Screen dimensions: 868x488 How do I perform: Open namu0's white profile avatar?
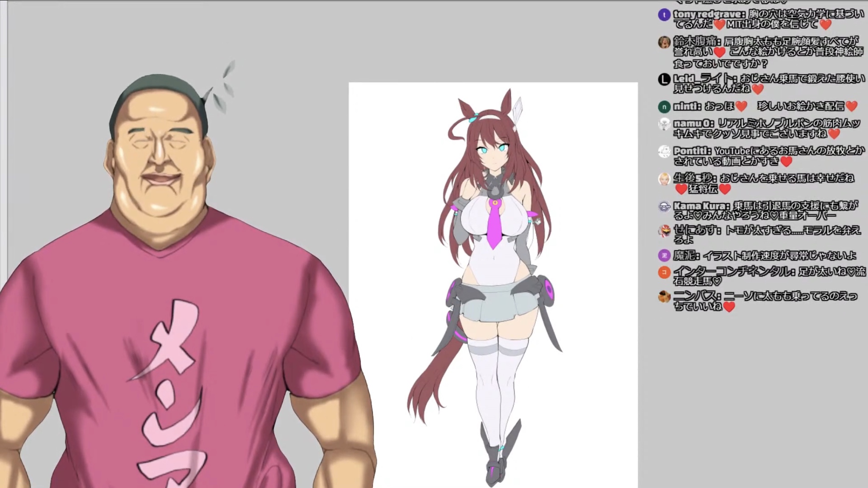pyautogui.click(x=664, y=124)
